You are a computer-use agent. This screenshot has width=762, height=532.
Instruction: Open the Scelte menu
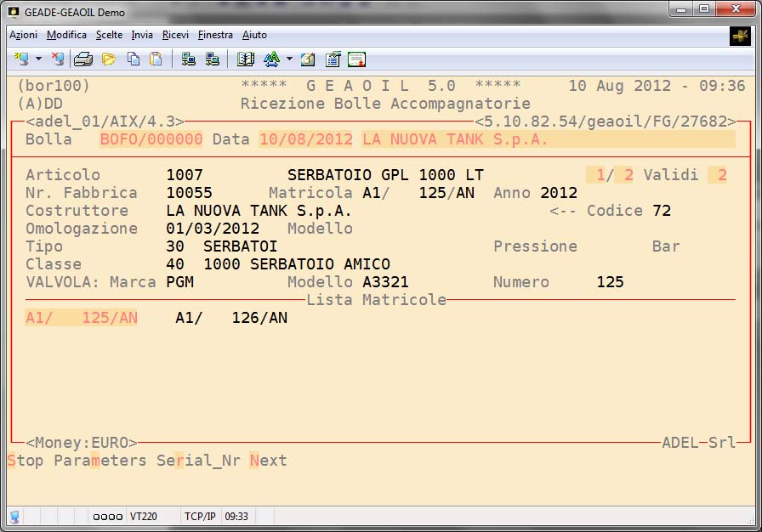coord(109,35)
